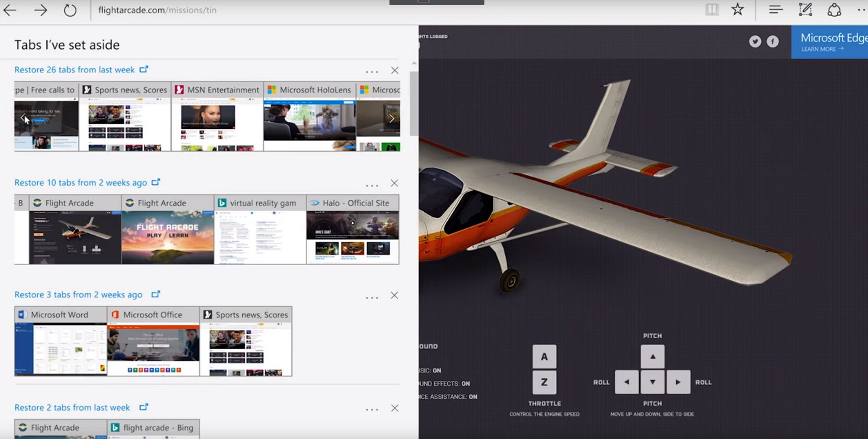Refresh the page with the reload icon
The image size is (868, 439).
[70, 10]
